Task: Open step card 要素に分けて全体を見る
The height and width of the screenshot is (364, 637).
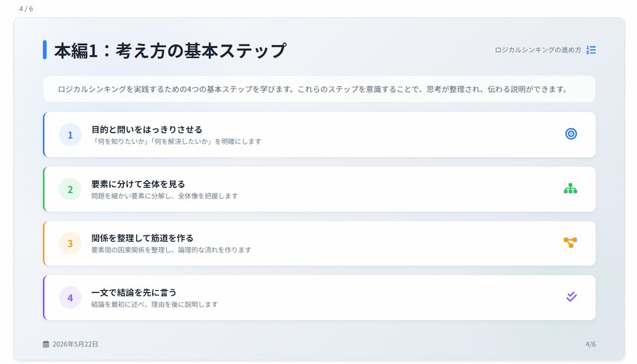Action: (319, 189)
